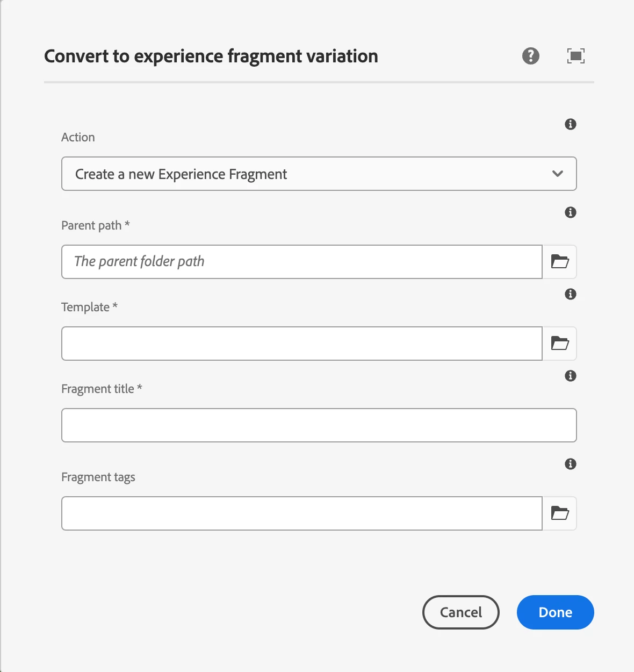This screenshot has width=634, height=672.
Task: Click the Action field label
Action: point(78,137)
